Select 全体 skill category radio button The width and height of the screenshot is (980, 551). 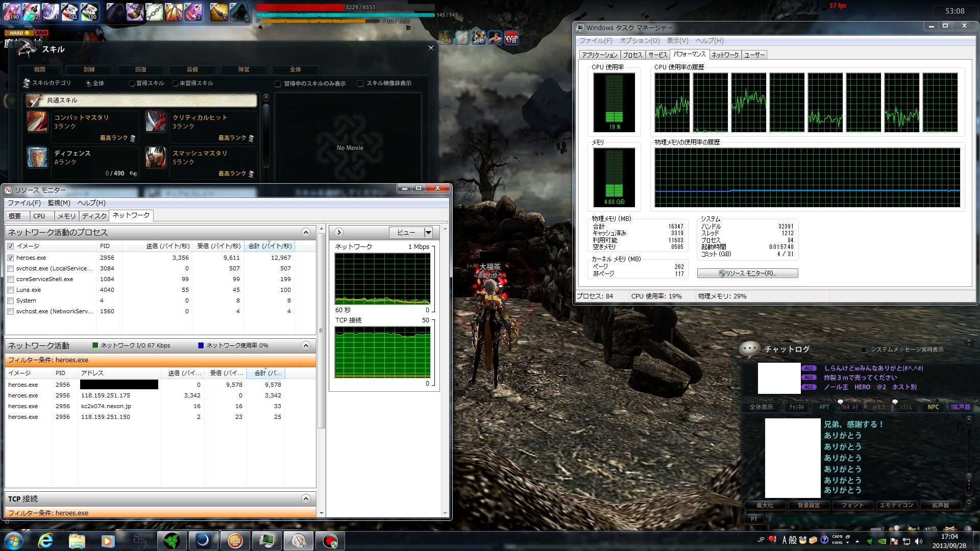tap(89, 83)
